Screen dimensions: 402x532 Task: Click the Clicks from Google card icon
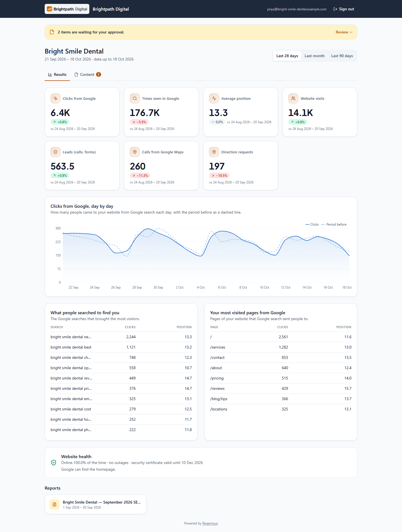click(x=56, y=98)
